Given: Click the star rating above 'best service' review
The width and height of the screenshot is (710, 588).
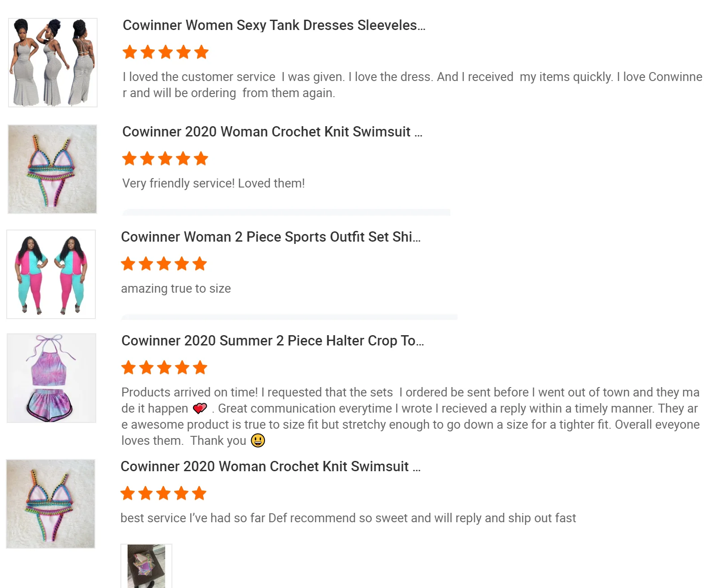Looking at the screenshot, I should pos(163,494).
